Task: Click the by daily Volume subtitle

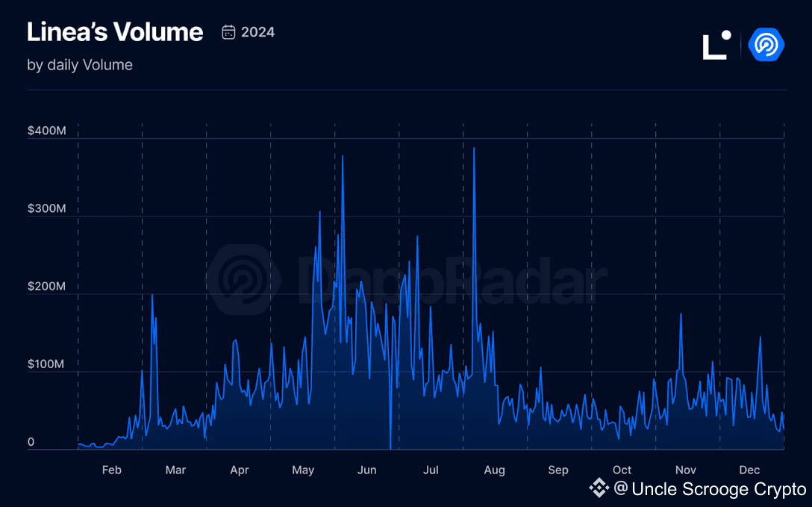Action: pos(80,65)
